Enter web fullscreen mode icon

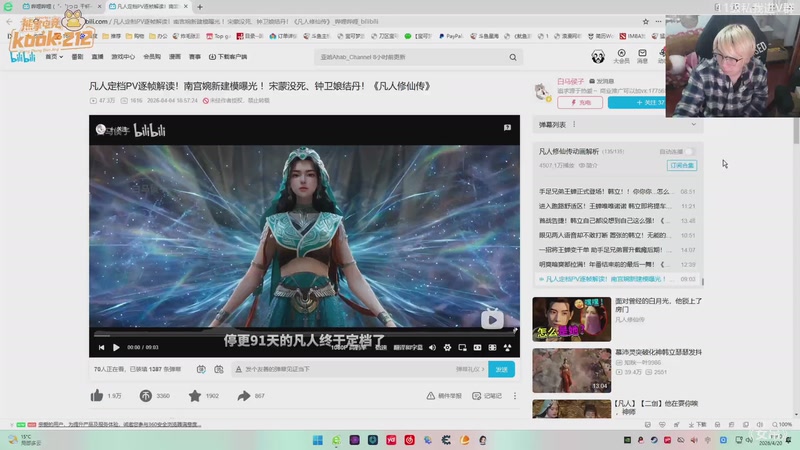pos(492,347)
